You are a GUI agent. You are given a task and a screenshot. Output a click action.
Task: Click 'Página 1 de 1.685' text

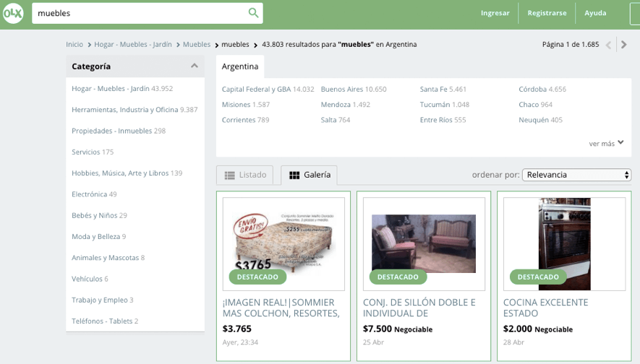pos(571,45)
